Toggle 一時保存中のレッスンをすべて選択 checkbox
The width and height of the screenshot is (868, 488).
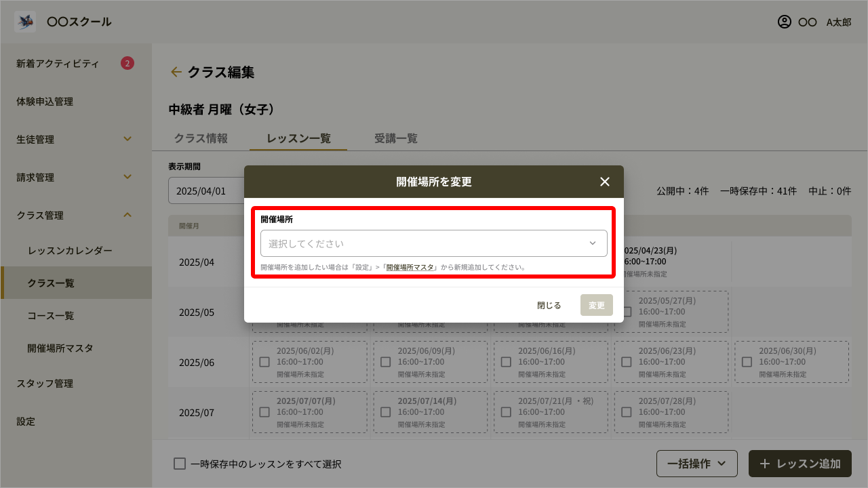coord(180,464)
